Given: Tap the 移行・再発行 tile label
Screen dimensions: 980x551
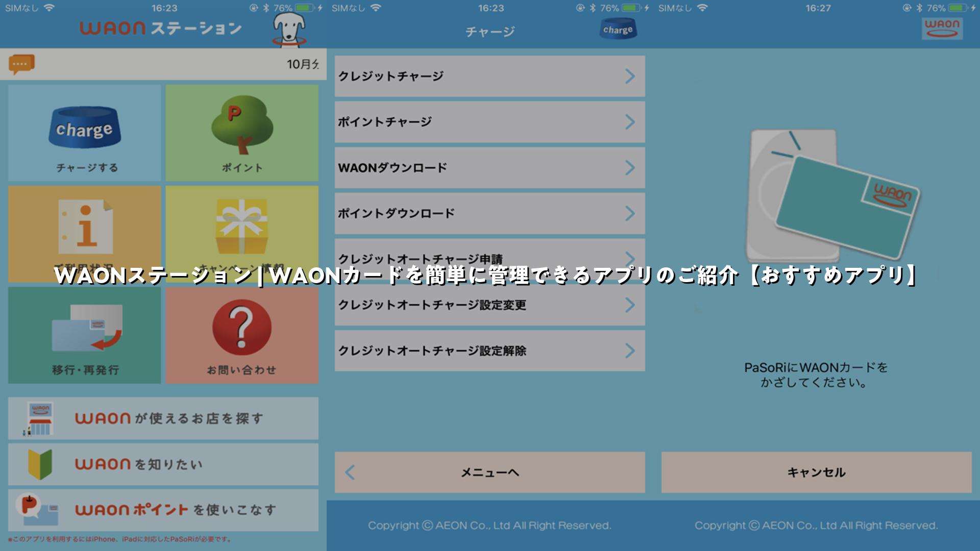Looking at the screenshot, I should [86, 370].
